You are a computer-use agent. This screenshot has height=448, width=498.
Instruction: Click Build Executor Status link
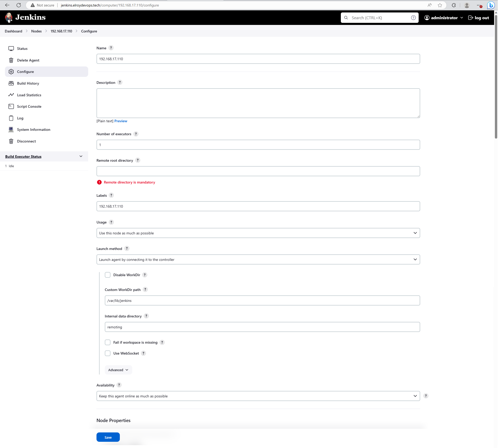[23, 157]
